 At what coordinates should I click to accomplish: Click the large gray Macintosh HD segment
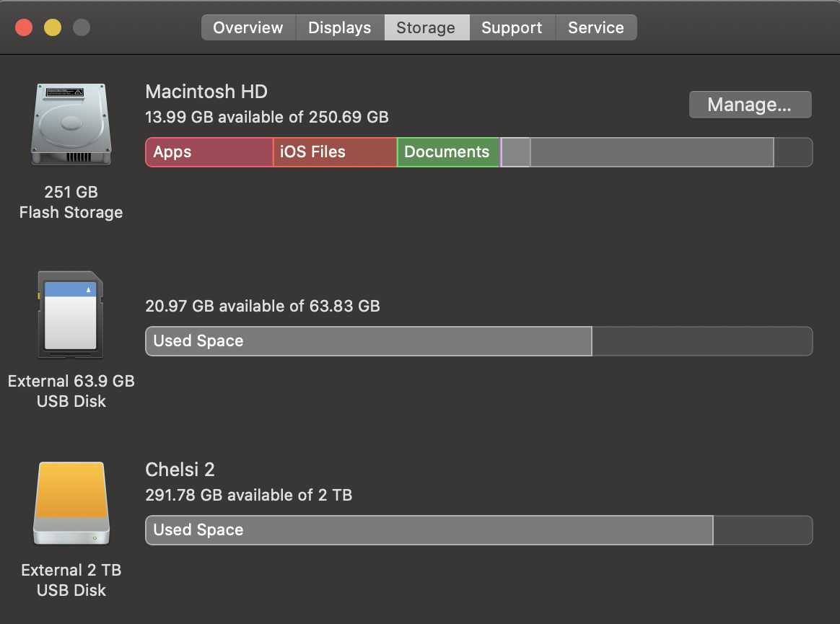pyautogui.click(x=652, y=152)
